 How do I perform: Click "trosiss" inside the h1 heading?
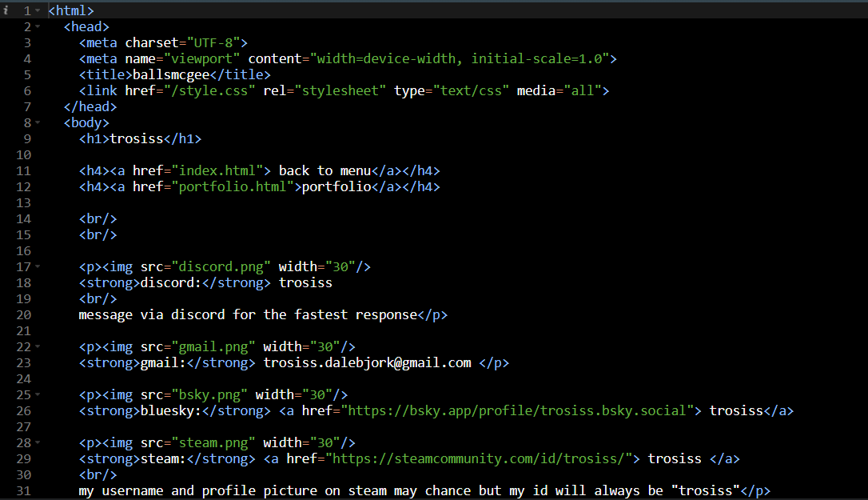tap(137, 138)
